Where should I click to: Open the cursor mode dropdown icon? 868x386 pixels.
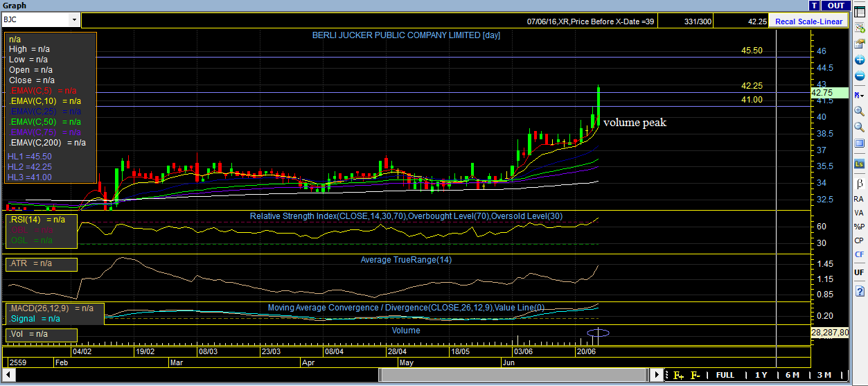pos(859,94)
